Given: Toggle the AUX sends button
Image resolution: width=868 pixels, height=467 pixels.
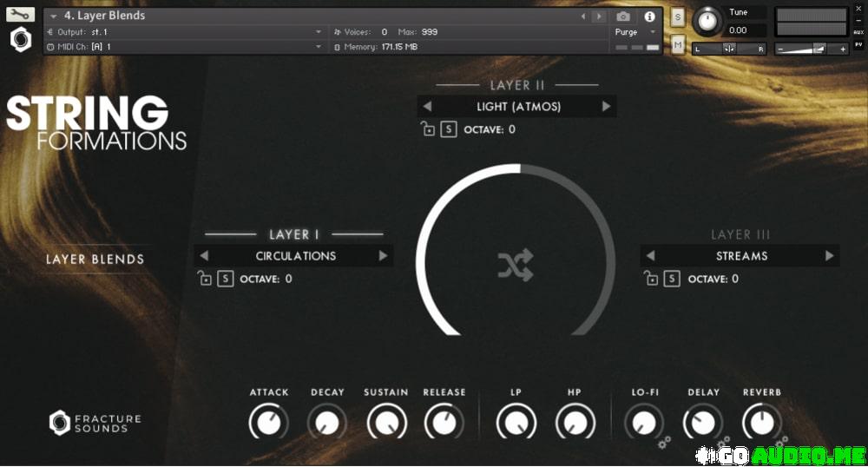Looking at the screenshot, I should (x=858, y=32).
